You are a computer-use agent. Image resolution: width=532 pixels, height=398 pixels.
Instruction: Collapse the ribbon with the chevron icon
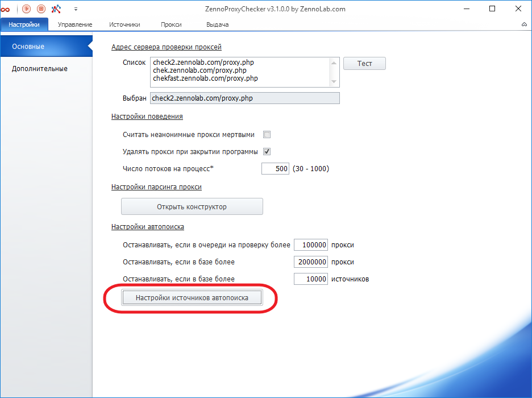tap(524, 24)
